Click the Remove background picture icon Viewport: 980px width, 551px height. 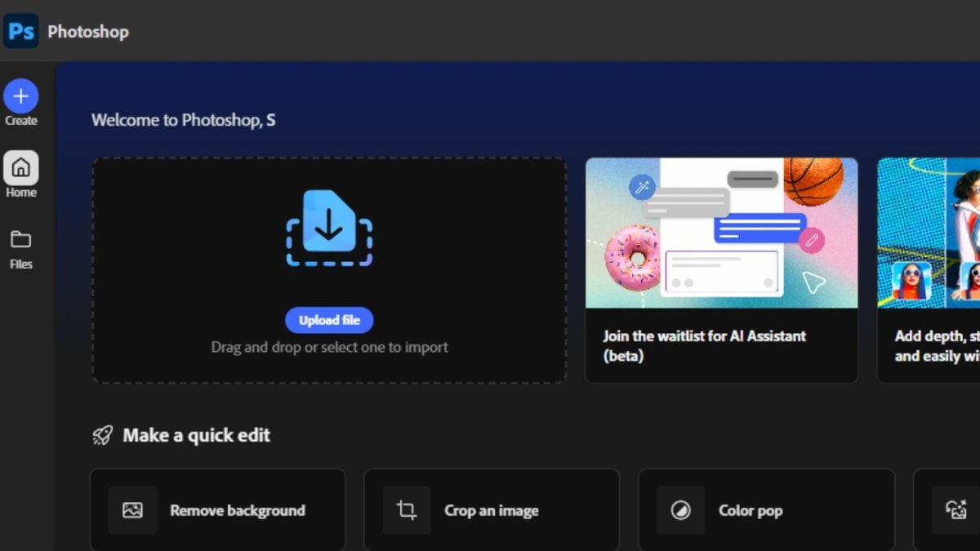tap(131, 509)
